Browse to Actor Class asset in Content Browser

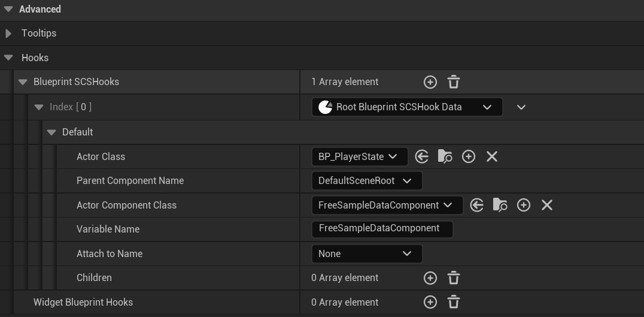tap(445, 156)
